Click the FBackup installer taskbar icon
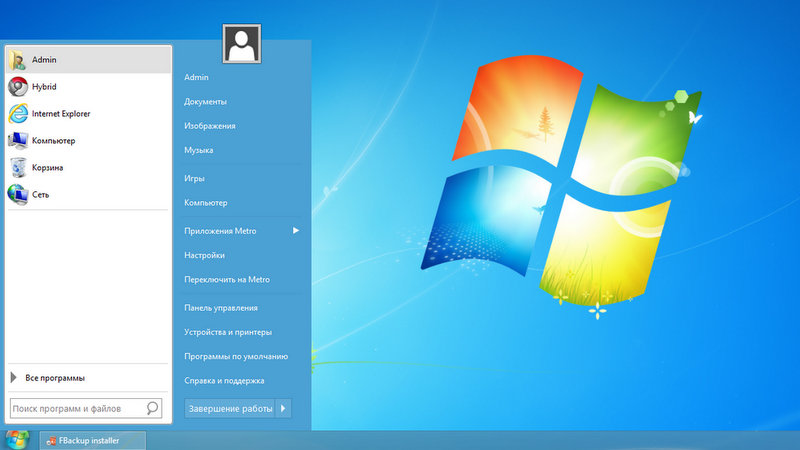The image size is (800, 450). 51,441
